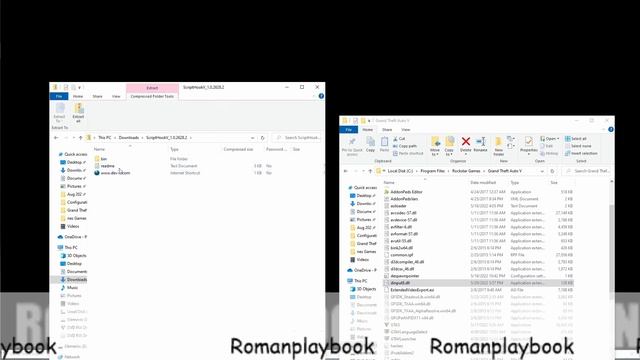
Task: Open File tab in ScriptHookV window
Action: pos(59,96)
